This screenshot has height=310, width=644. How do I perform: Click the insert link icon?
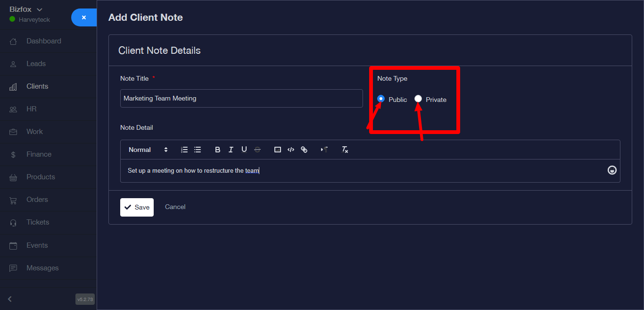[x=304, y=150]
